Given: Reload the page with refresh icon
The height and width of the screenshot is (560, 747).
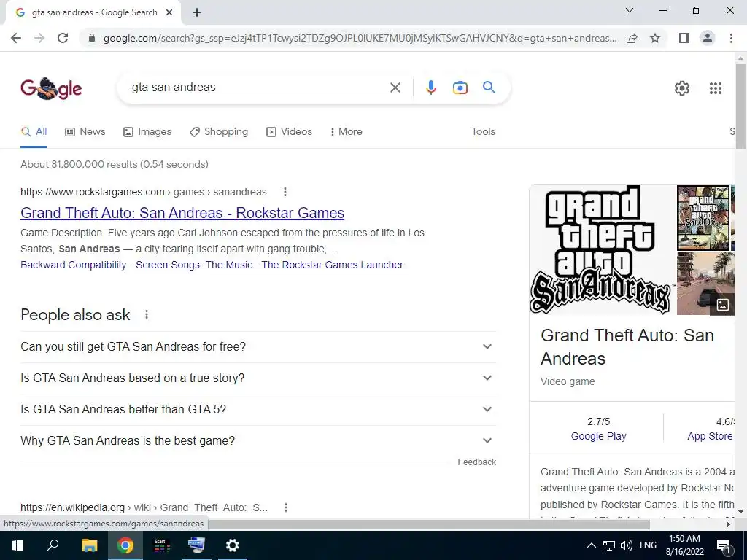Looking at the screenshot, I should [63, 38].
